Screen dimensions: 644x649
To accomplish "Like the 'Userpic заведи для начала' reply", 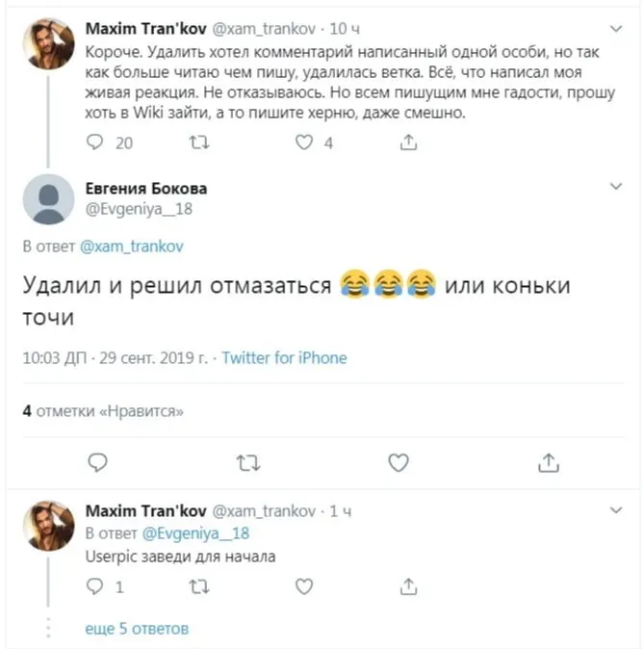I will click(304, 585).
